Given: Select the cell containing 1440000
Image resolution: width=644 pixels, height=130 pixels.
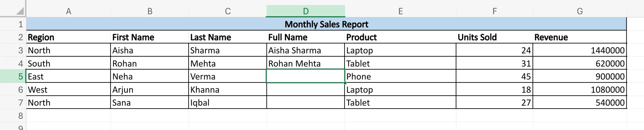Looking at the screenshot, I should click(580, 50).
